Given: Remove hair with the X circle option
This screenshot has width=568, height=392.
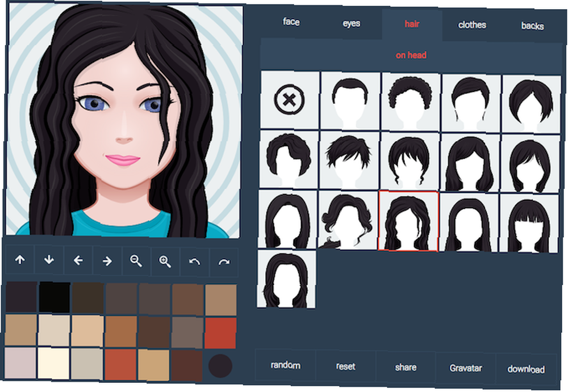Looking at the screenshot, I should click(290, 100).
